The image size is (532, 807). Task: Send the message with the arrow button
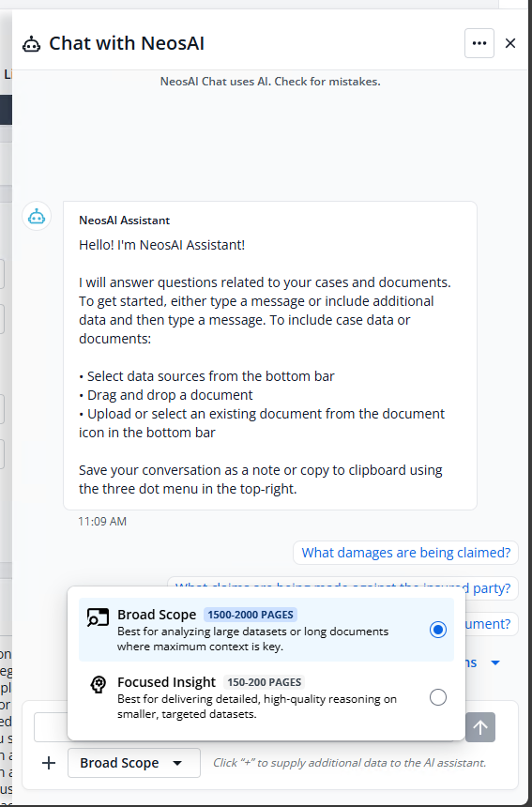pyautogui.click(x=480, y=727)
